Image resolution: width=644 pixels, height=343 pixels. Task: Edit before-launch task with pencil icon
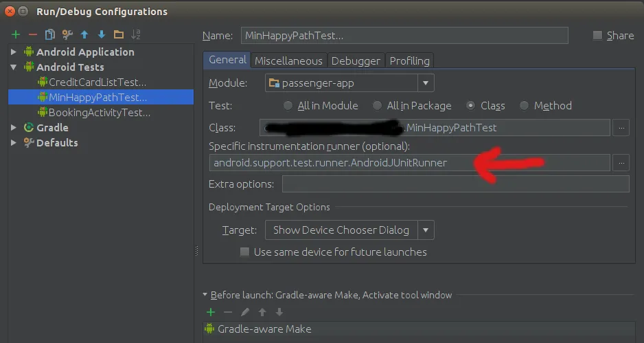click(245, 312)
